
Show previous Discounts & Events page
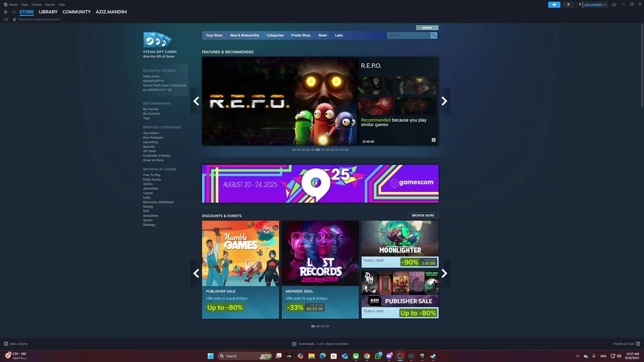point(196,274)
